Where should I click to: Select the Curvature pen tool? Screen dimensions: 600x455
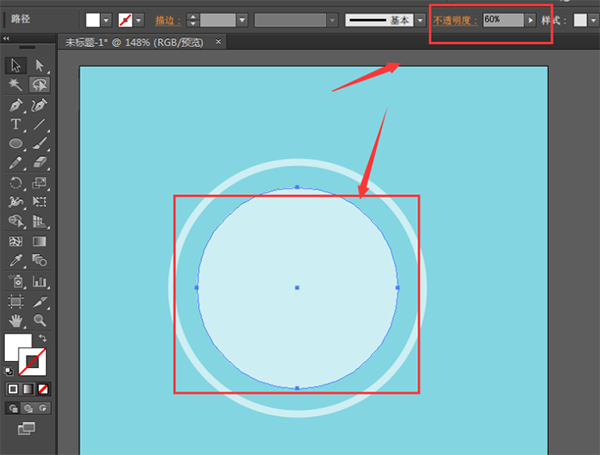pyautogui.click(x=39, y=105)
